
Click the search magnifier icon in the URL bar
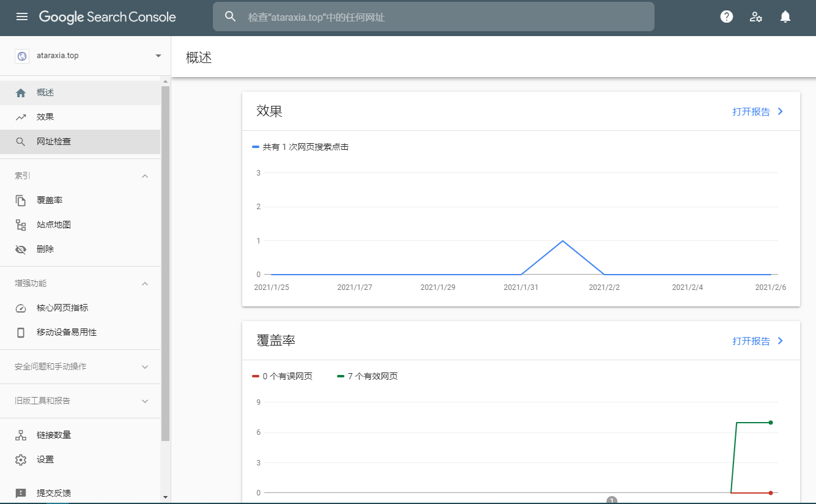(x=231, y=17)
